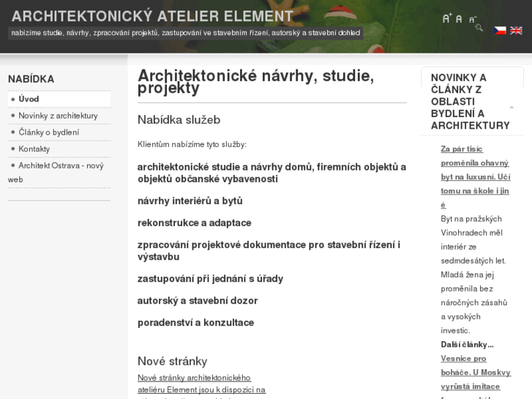Click the 'Novinky a články z oblasti bydlení' heading
532x399 pixels.
pos(470,102)
